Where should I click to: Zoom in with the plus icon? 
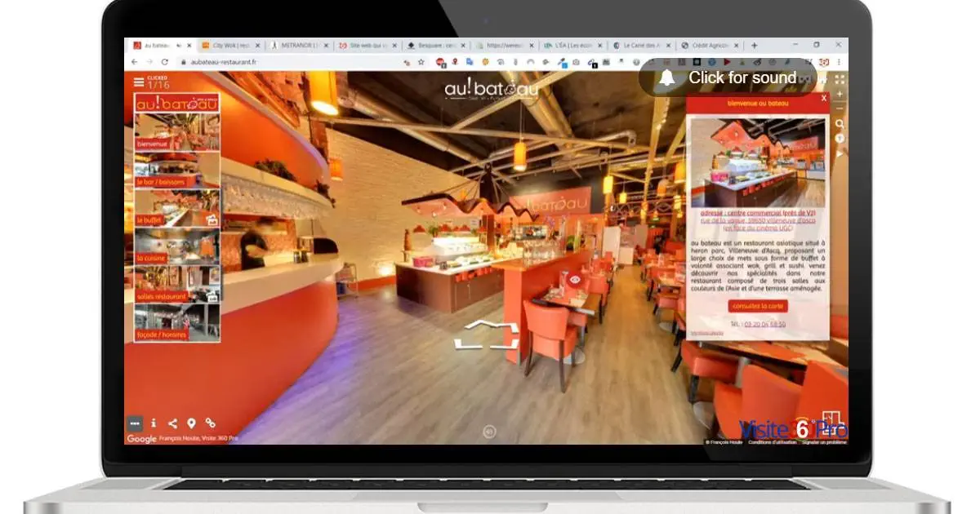coord(840,95)
